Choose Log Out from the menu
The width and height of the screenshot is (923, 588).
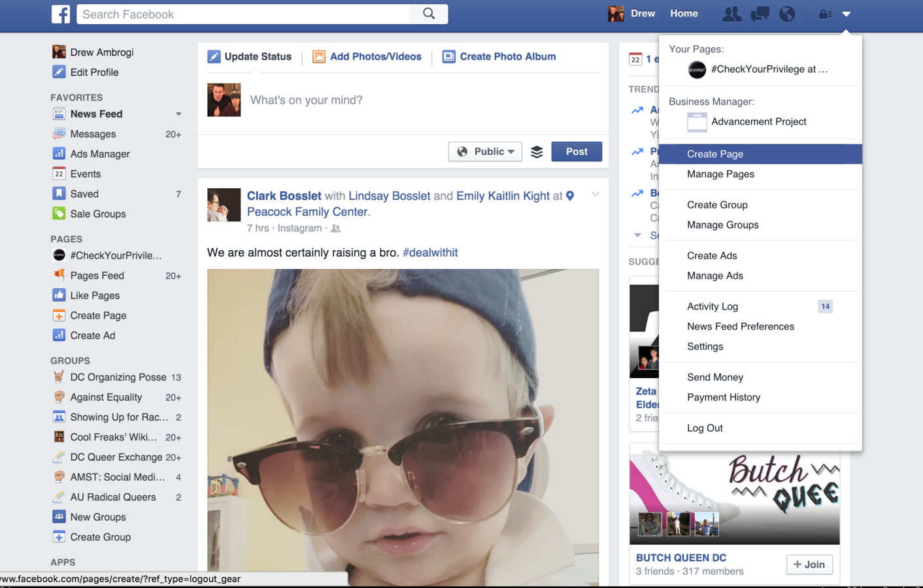(705, 428)
